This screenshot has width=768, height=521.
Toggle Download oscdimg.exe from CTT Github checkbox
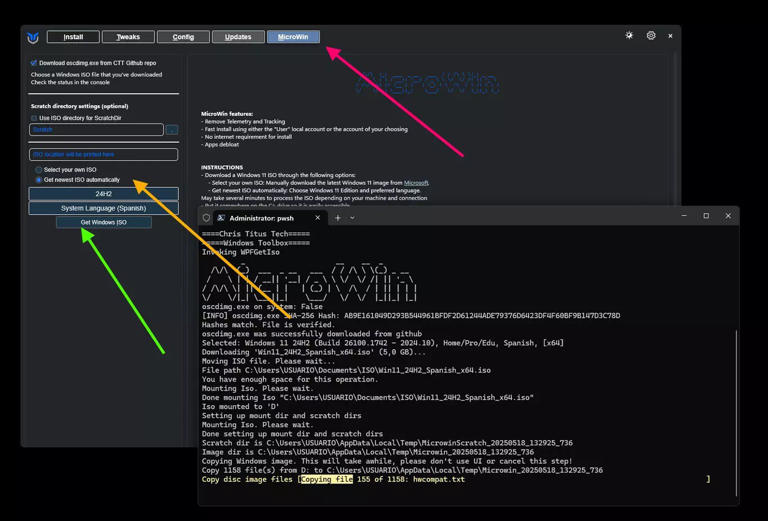click(34, 63)
